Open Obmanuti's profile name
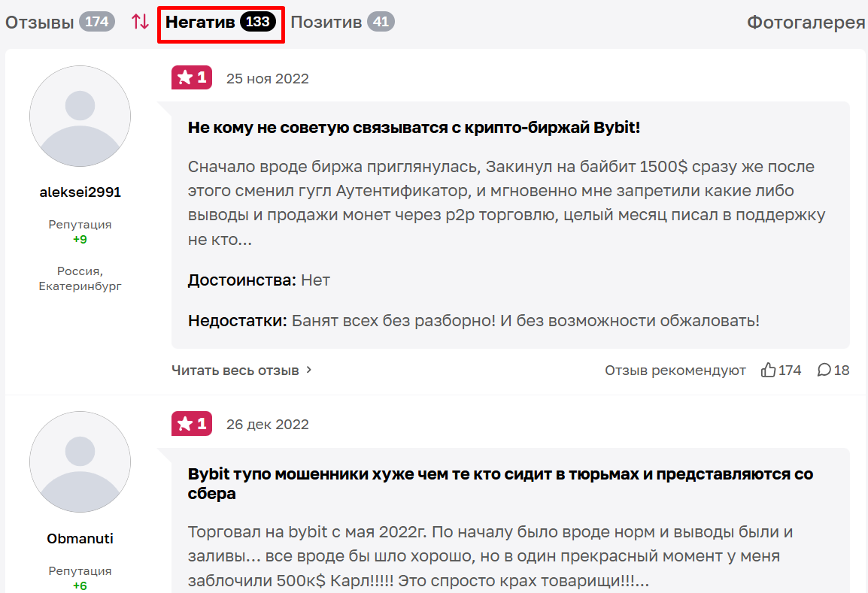868x593 pixels. pos(80,537)
